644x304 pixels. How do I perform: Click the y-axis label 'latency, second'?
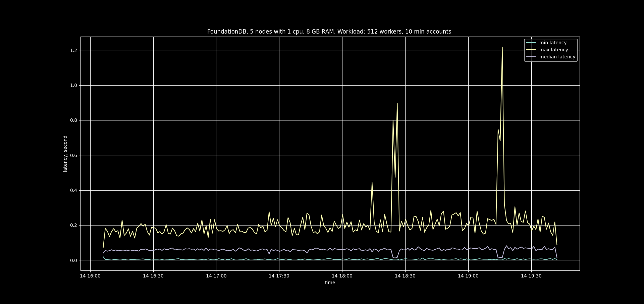[x=65, y=154]
